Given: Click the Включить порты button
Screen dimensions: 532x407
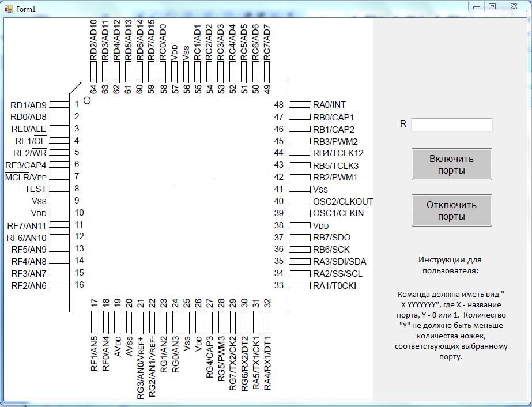Looking at the screenshot, I should [x=451, y=164].
